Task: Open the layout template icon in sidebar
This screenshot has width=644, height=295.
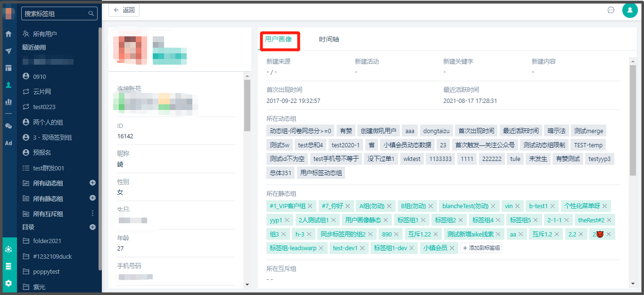Action: (8, 68)
